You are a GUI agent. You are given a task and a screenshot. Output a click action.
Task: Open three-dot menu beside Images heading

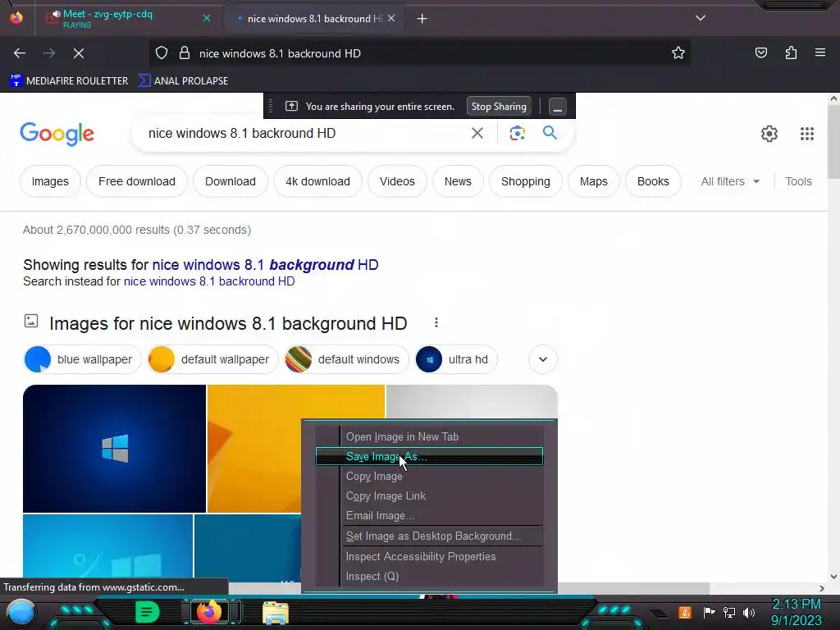[436, 322]
